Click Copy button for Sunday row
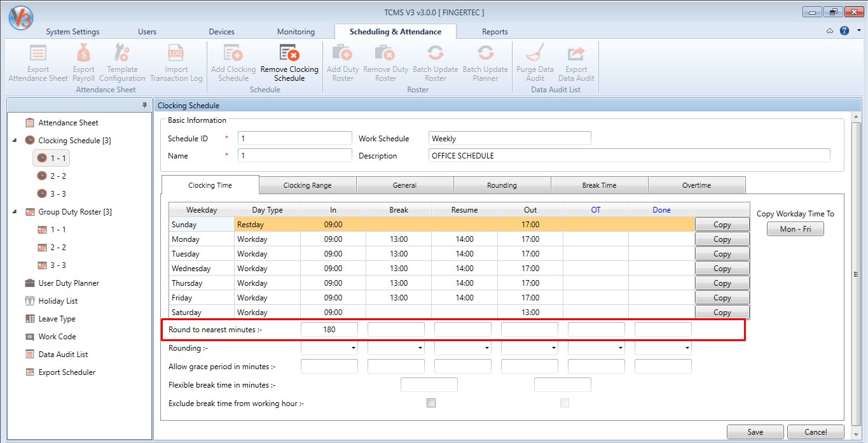This screenshot has height=443, width=868. pyautogui.click(x=722, y=225)
